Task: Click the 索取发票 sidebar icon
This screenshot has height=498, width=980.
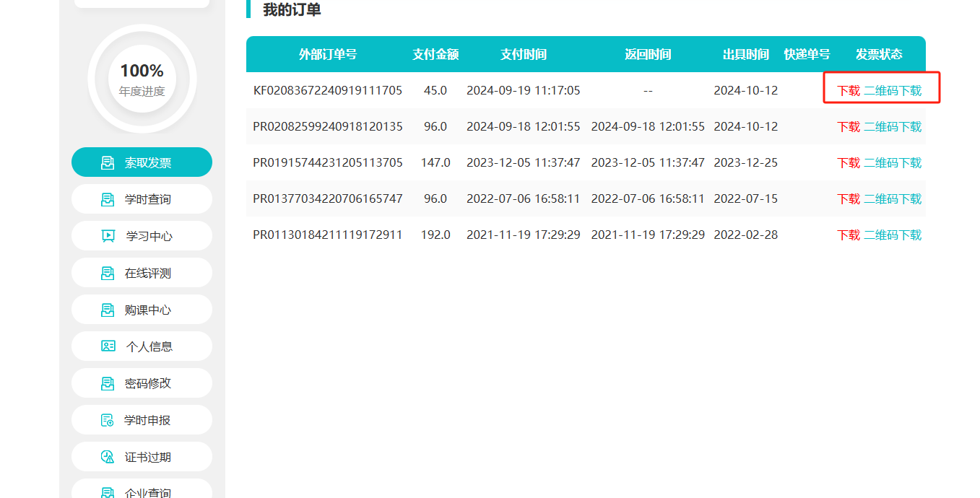Action: click(x=108, y=162)
